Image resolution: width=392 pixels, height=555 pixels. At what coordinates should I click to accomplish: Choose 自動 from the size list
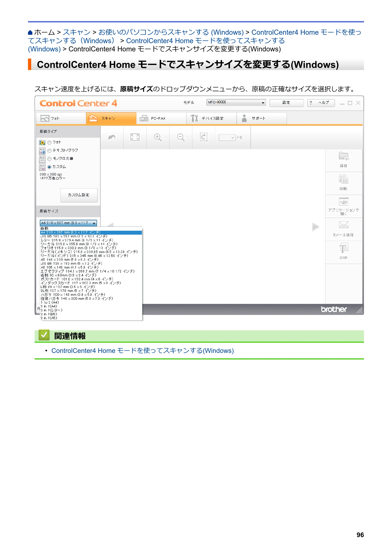pos(91,228)
